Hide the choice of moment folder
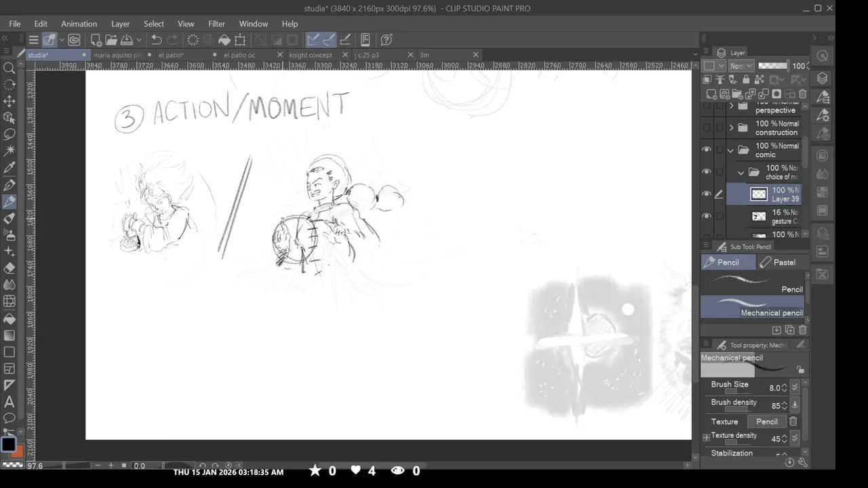Screen dimensions: 868x488 (x=707, y=172)
